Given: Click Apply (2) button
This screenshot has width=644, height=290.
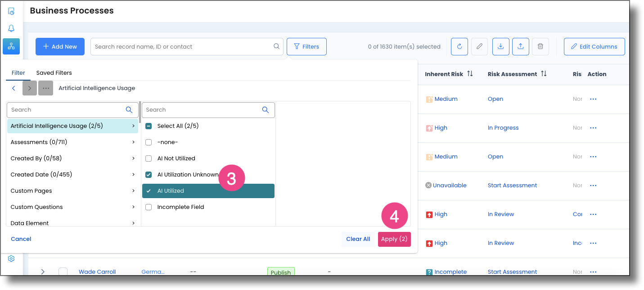Looking at the screenshot, I should click(x=394, y=239).
